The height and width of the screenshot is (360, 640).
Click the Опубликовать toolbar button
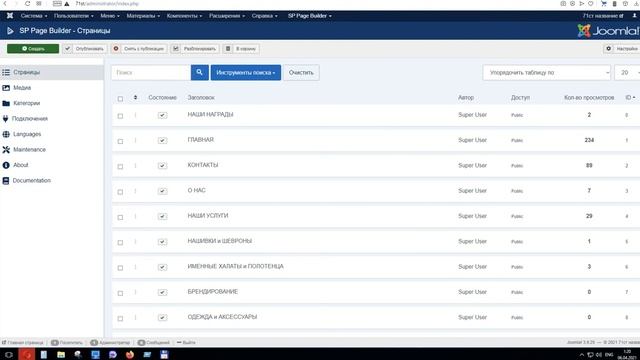pos(85,49)
